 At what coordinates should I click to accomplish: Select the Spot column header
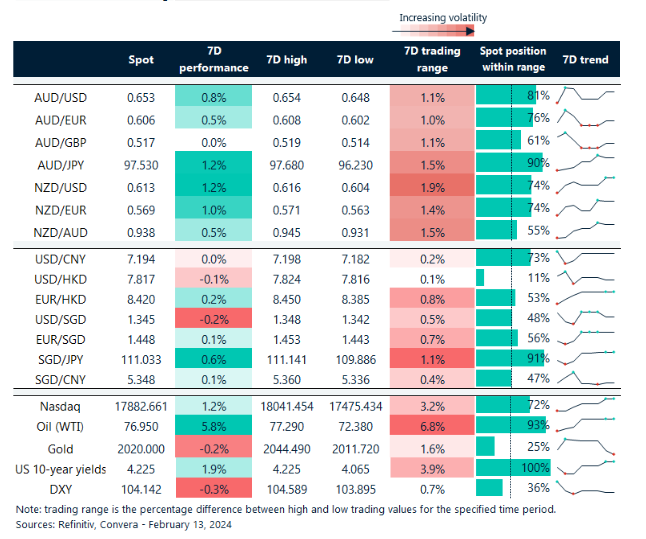142,60
